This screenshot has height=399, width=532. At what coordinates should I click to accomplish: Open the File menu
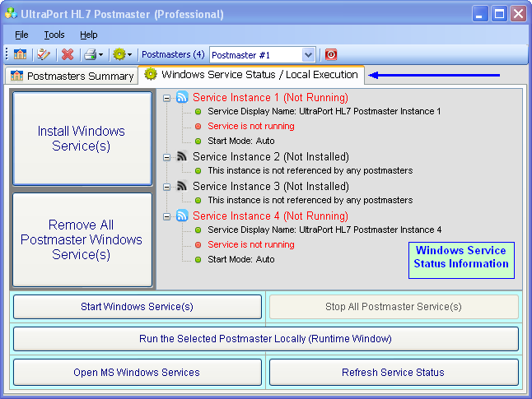coord(21,35)
